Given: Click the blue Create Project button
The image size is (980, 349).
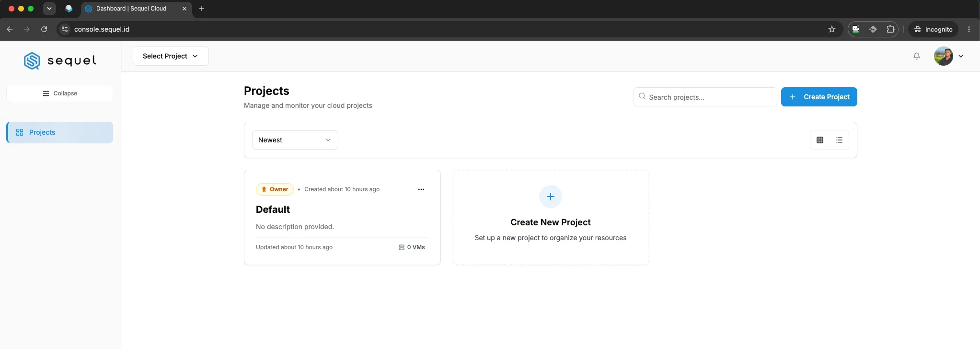Looking at the screenshot, I should pyautogui.click(x=819, y=97).
